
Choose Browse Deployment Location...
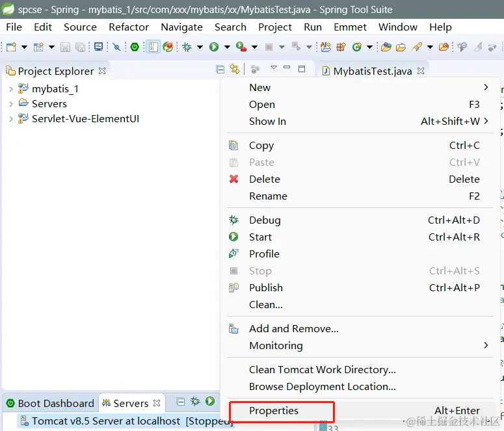click(x=360, y=387)
